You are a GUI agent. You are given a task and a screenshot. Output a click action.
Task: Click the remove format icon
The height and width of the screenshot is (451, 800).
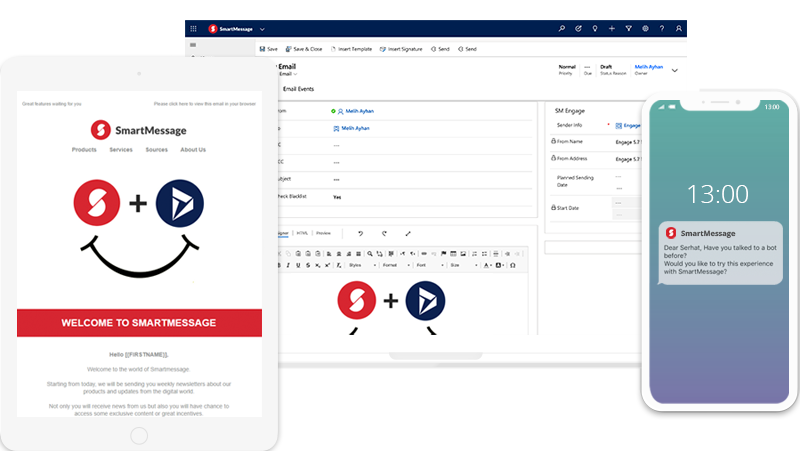coord(339,265)
